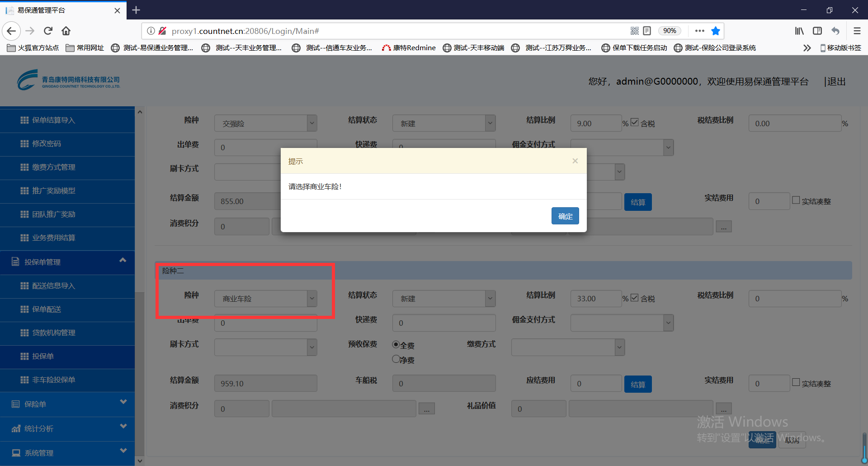Click ellipsis button beside 险种二 消费积分
The width and height of the screenshot is (868, 466).
427,409
